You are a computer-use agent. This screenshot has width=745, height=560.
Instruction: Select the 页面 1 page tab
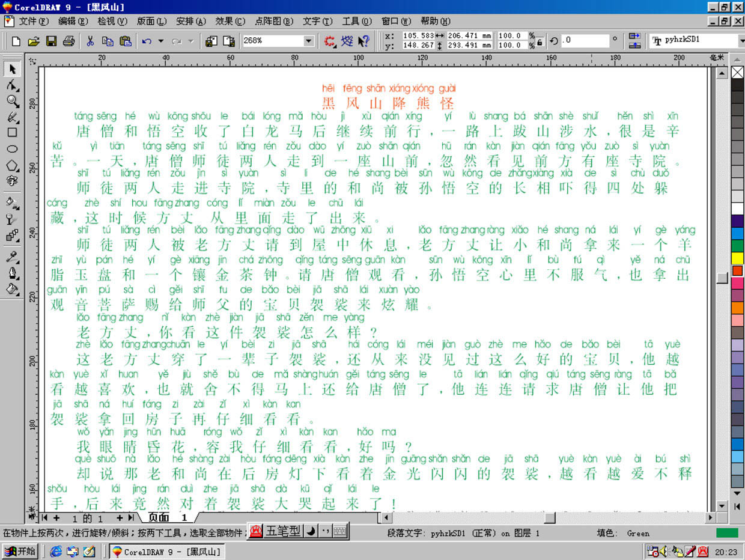pyautogui.click(x=167, y=517)
